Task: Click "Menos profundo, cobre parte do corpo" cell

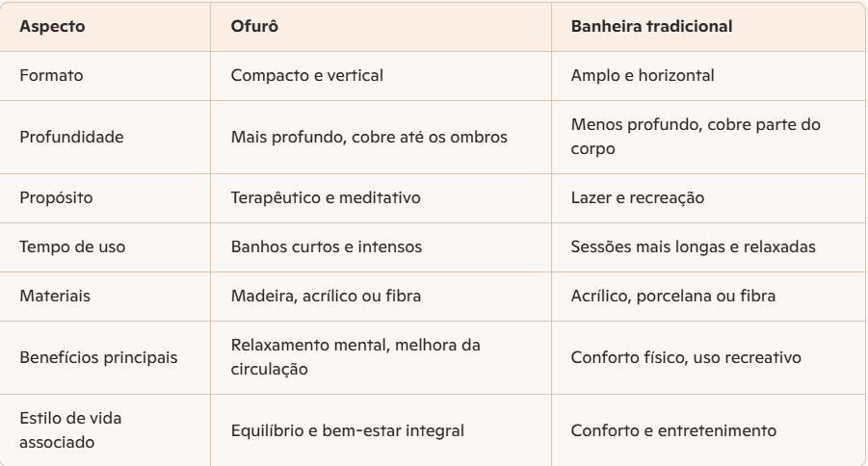Action: pyautogui.click(x=687, y=137)
